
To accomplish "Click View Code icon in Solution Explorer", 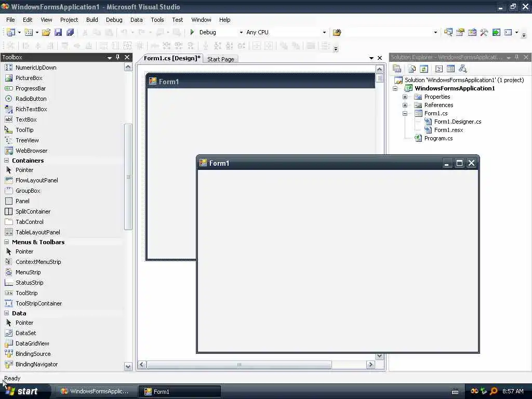I will coord(438,69).
